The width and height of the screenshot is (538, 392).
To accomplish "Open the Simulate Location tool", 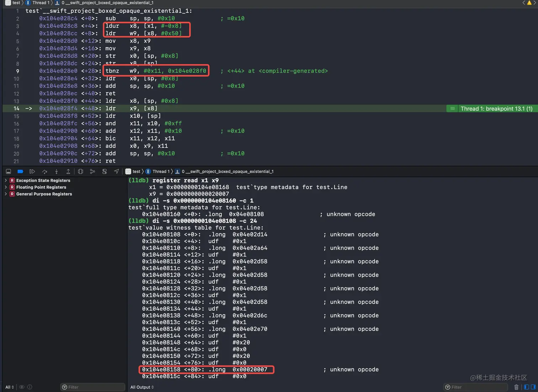I will click(x=116, y=172).
